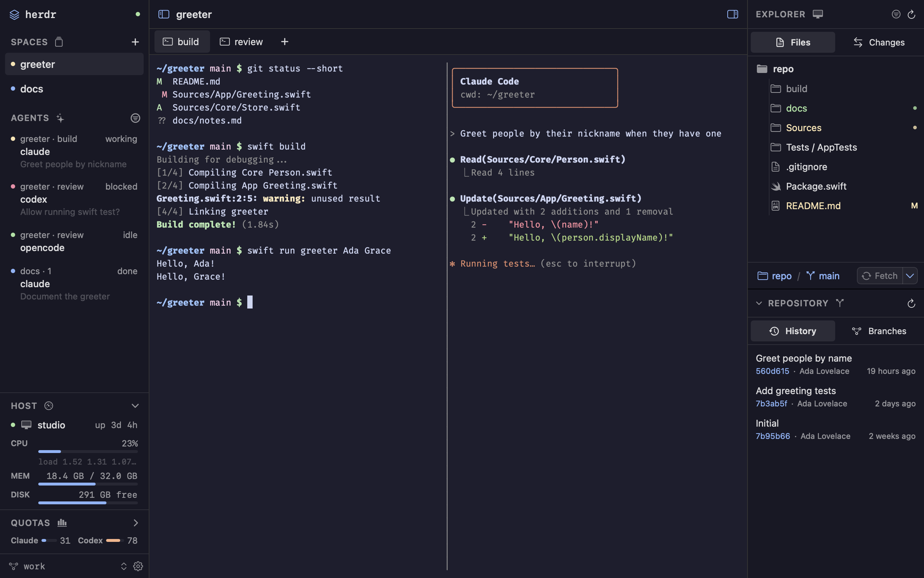Open the Fetch dropdown arrow
The width and height of the screenshot is (924, 578).
click(910, 276)
